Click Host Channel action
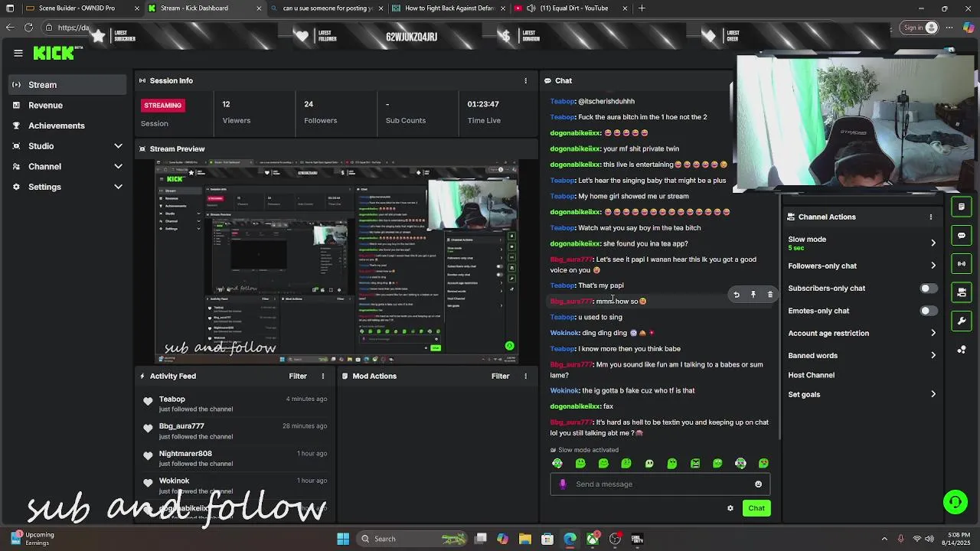This screenshot has width=980, height=551. [811, 375]
